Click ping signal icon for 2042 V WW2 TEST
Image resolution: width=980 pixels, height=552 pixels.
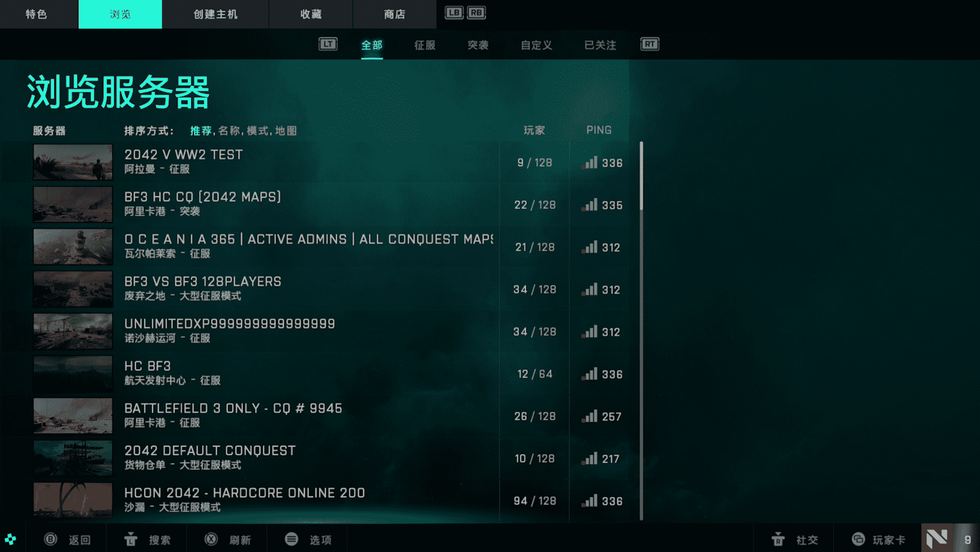[589, 163]
